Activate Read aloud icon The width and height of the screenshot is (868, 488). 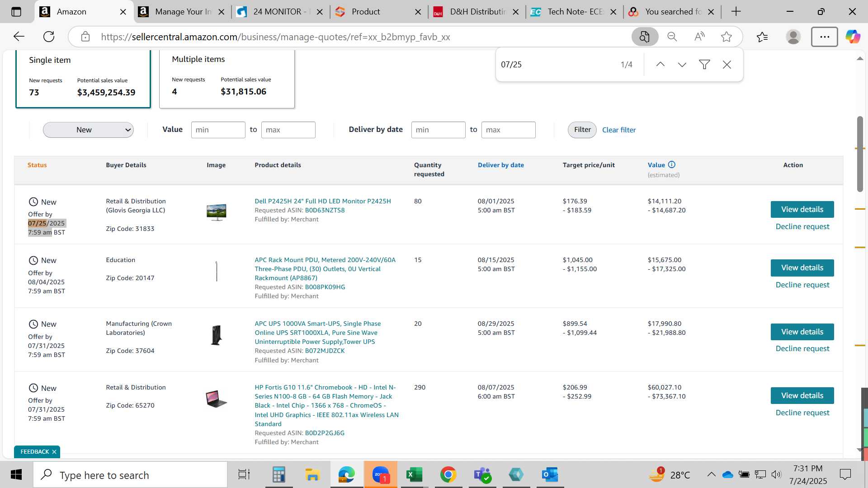[699, 37]
